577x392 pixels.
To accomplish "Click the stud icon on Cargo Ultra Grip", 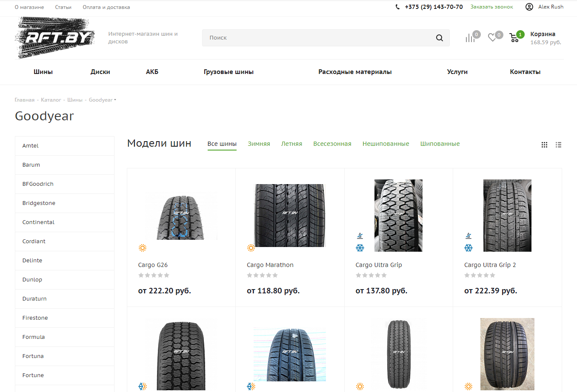I will (x=360, y=236).
